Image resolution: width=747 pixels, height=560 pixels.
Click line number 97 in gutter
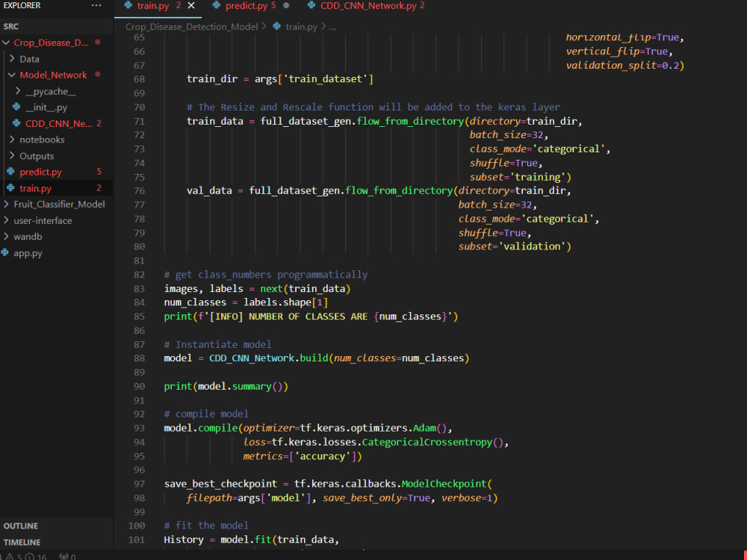(x=139, y=484)
